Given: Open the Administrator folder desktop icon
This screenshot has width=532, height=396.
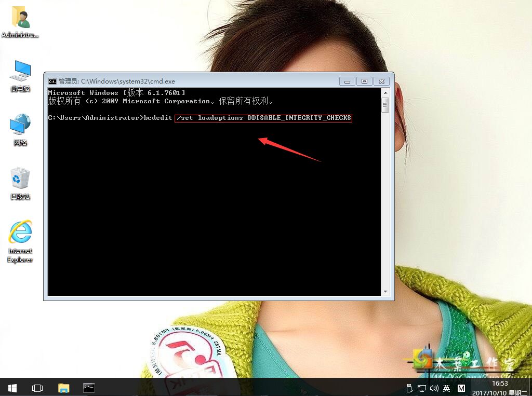Looking at the screenshot, I should coord(20,22).
